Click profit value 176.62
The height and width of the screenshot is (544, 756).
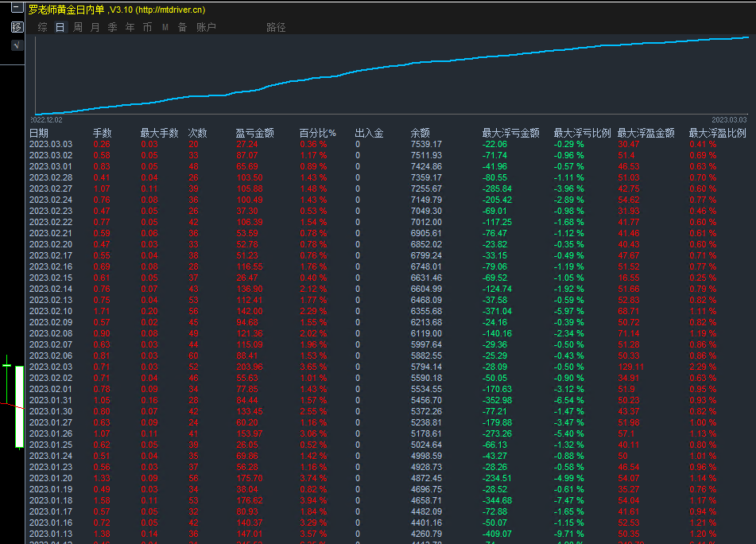tap(250, 500)
